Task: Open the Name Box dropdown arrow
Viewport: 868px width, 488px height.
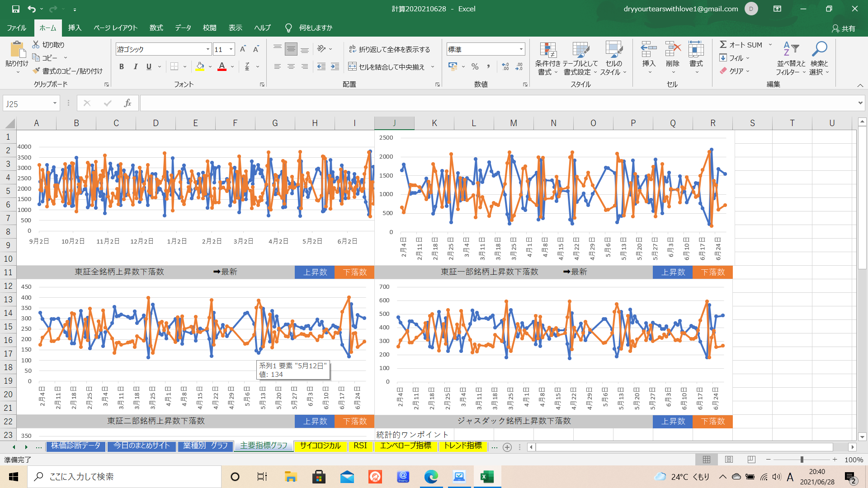Action: [55, 103]
